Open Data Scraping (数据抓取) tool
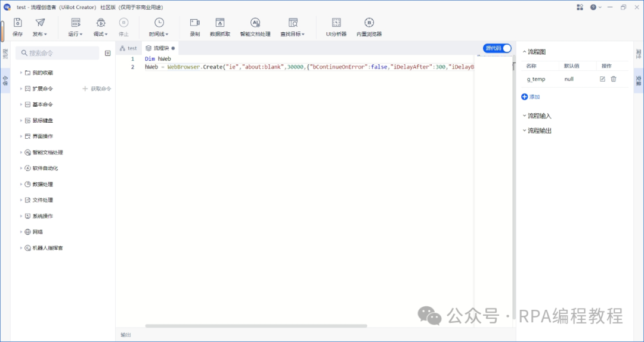 [x=220, y=23]
